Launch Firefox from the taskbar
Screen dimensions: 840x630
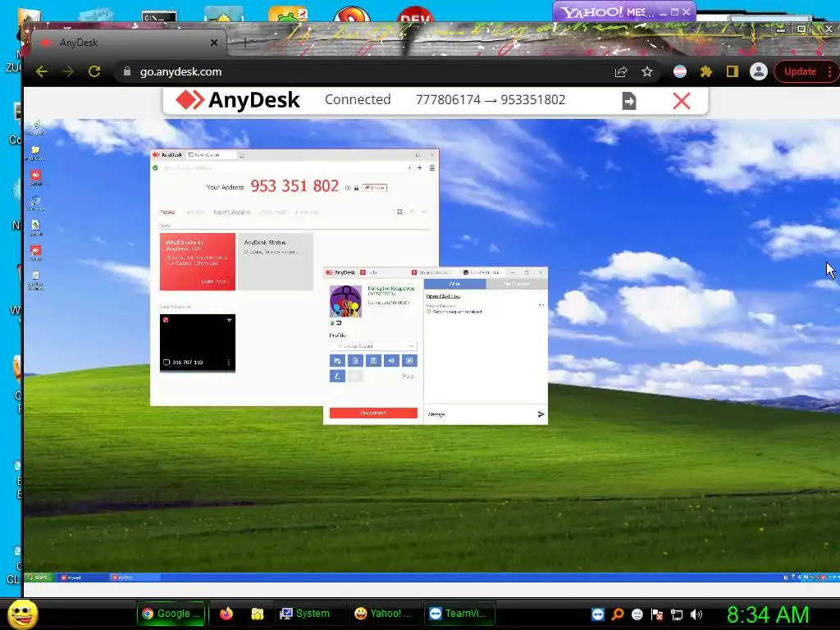tap(226, 614)
